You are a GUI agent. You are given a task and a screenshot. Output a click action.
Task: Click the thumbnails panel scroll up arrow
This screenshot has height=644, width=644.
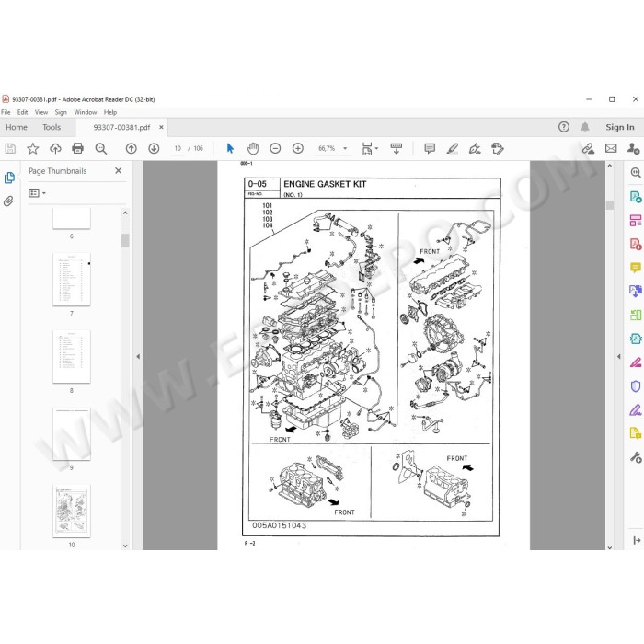pos(125,213)
